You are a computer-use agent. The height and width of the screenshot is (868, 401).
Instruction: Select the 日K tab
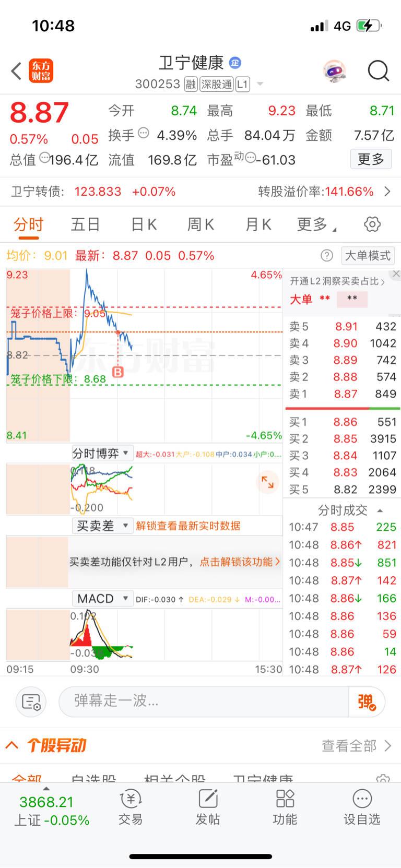click(x=144, y=224)
